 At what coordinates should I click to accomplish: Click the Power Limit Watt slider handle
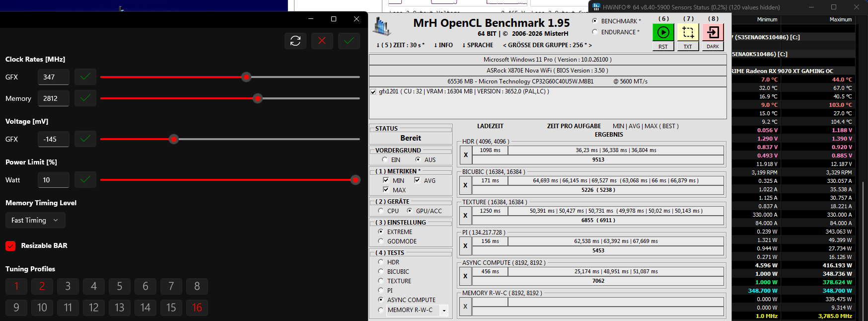356,180
